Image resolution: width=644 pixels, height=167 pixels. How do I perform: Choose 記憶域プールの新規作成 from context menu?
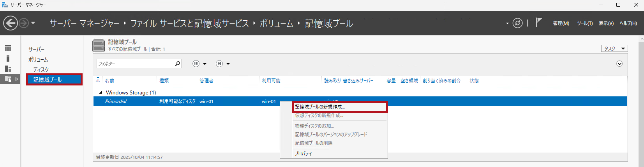320,107
